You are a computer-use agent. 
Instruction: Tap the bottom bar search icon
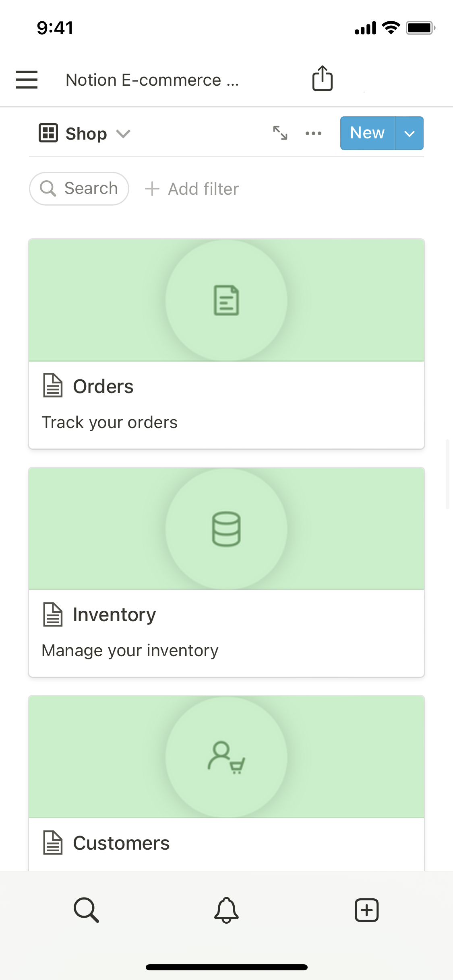(x=86, y=910)
